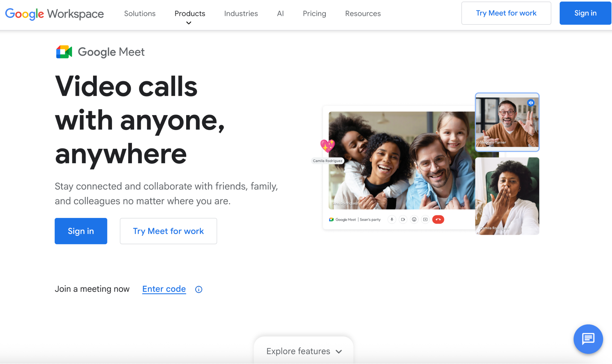Click the red hang-up icon
This screenshot has width=612, height=364.
pyautogui.click(x=438, y=220)
